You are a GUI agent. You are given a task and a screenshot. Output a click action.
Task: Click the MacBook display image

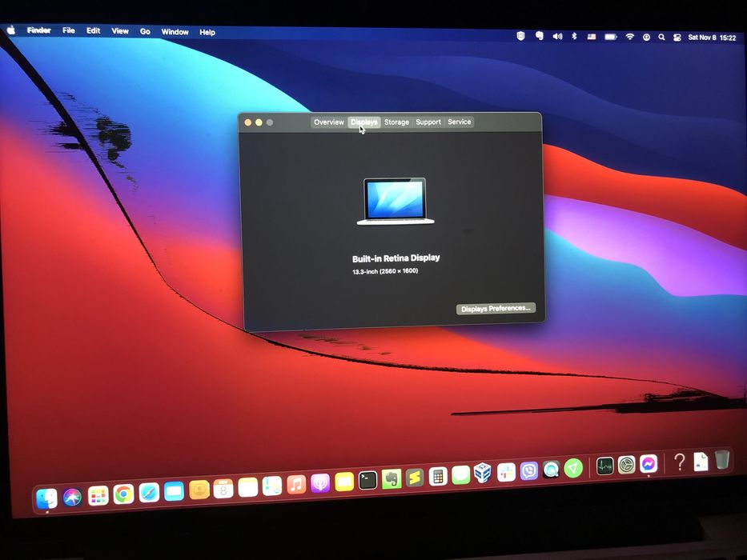[396, 201]
